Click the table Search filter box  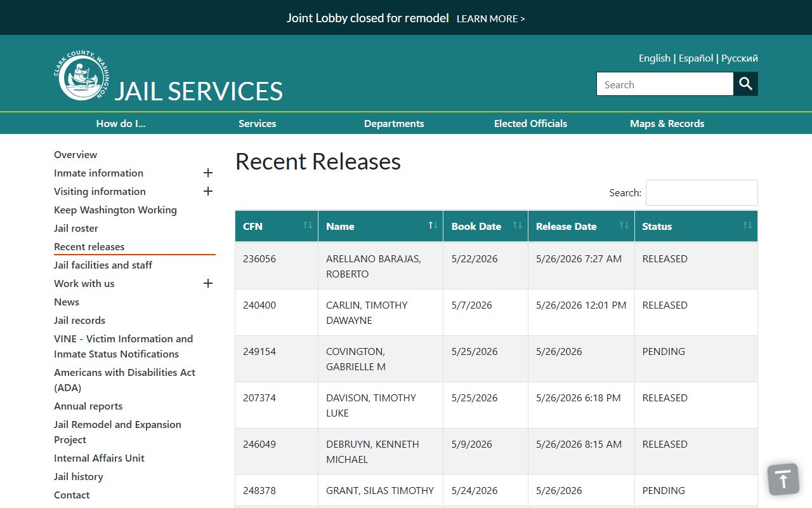tap(702, 192)
